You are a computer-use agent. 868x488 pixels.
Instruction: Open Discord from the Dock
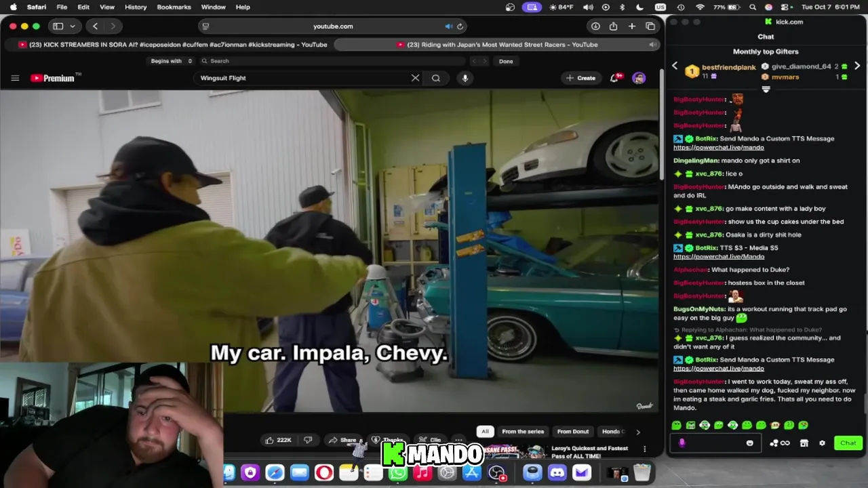(557, 472)
